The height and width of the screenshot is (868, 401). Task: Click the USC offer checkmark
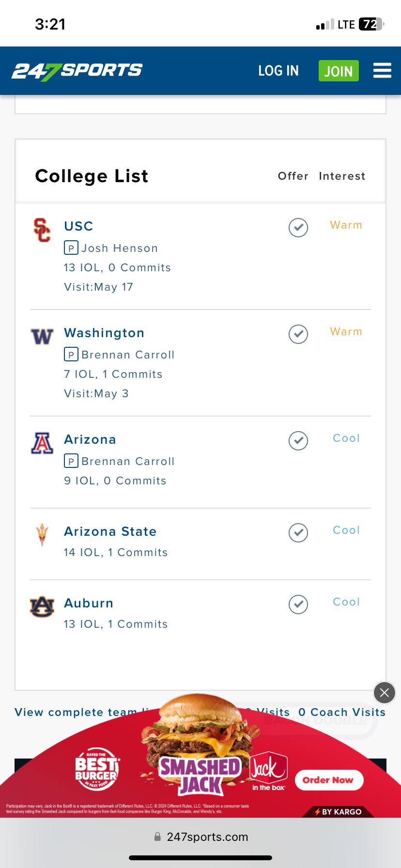coord(298,228)
